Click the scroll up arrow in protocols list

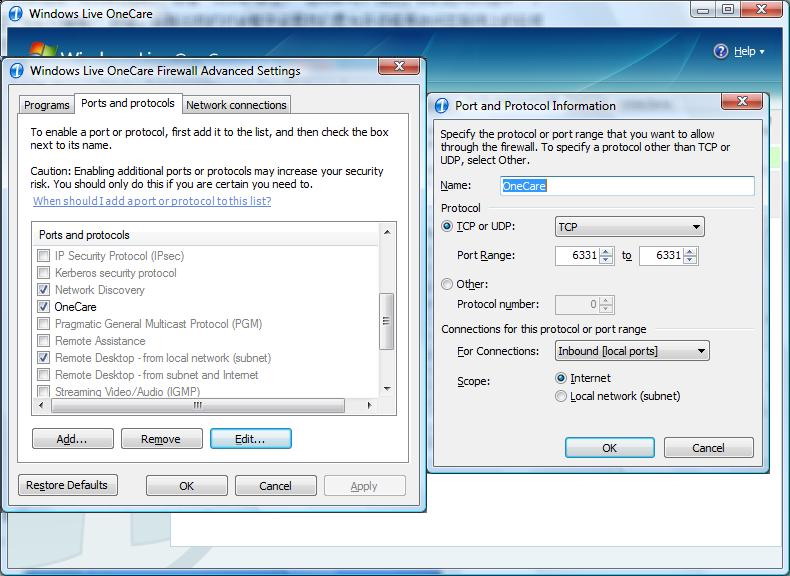point(387,232)
